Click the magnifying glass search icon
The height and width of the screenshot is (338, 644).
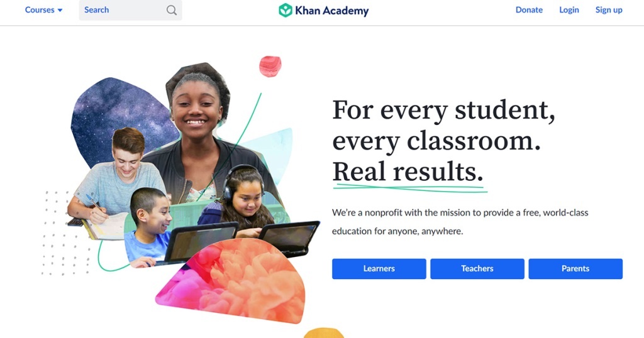[172, 10]
